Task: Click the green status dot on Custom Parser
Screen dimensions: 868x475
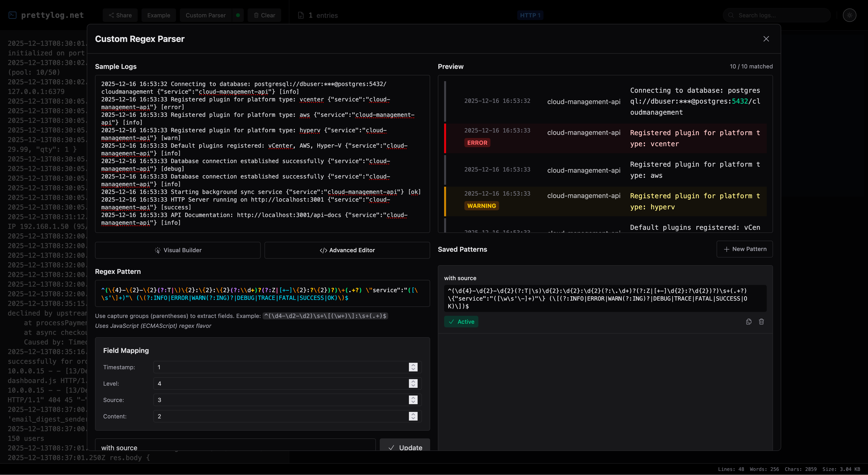Action: pos(238,15)
